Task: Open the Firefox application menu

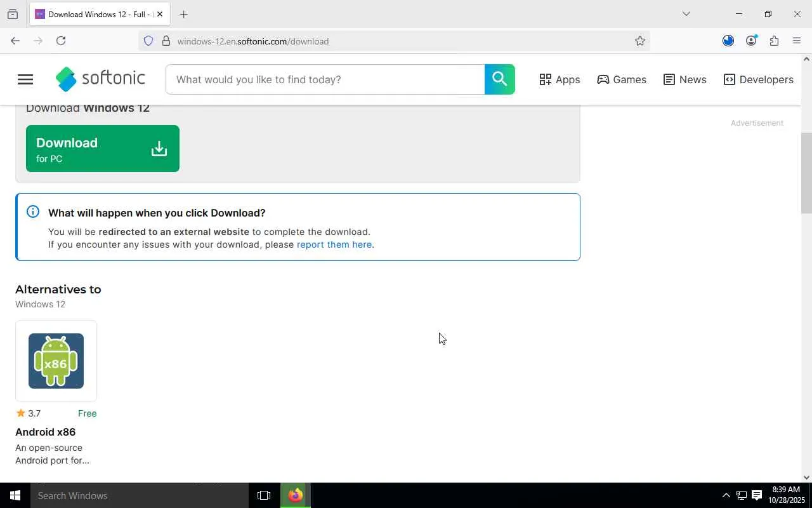Action: point(797,41)
